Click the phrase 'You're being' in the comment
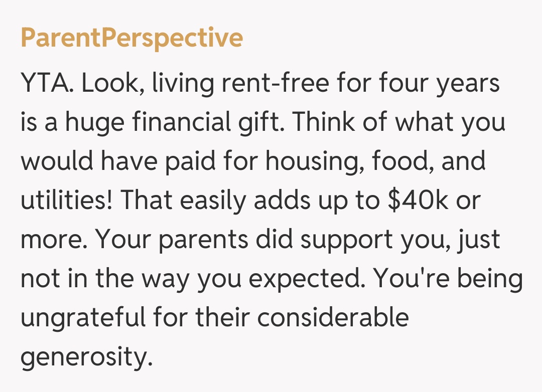The width and height of the screenshot is (542, 392). 449,279
